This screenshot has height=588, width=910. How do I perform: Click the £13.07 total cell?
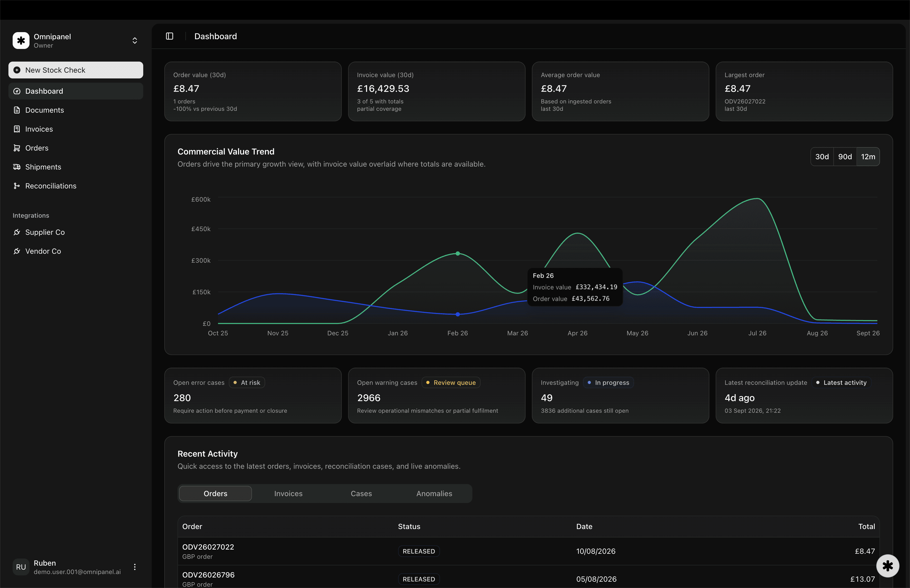click(x=862, y=579)
